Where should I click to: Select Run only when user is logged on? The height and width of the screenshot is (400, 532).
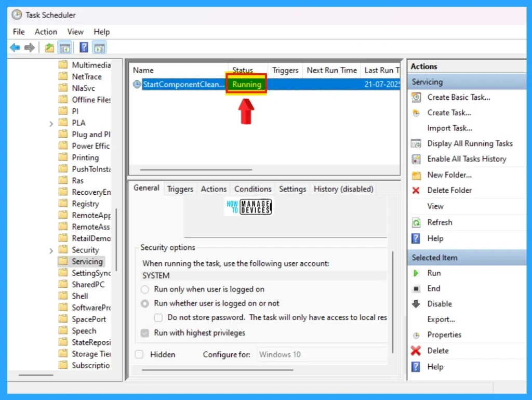pyautogui.click(x=145, y=289)
